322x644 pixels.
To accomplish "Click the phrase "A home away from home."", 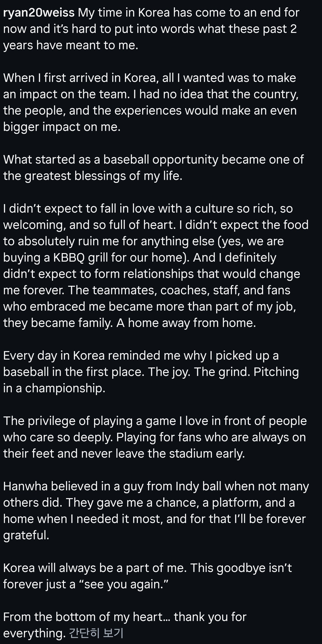I will click(x=186, y=323).
